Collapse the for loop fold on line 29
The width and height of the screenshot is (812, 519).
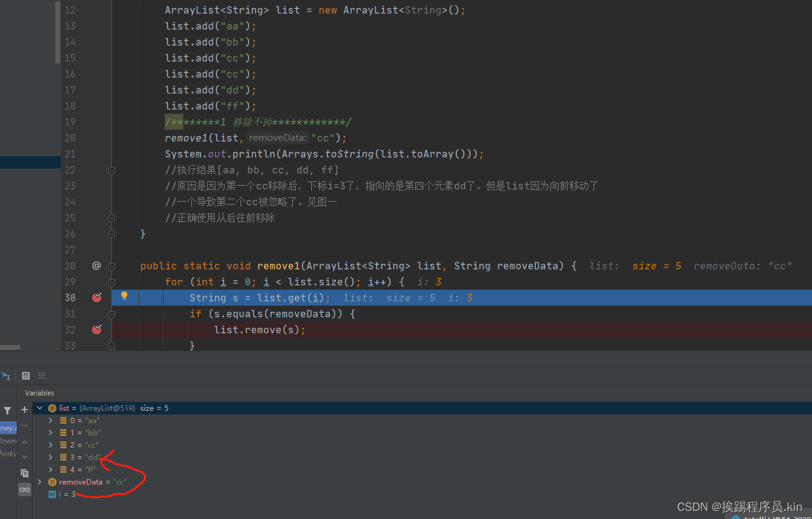tap(111, 282)
